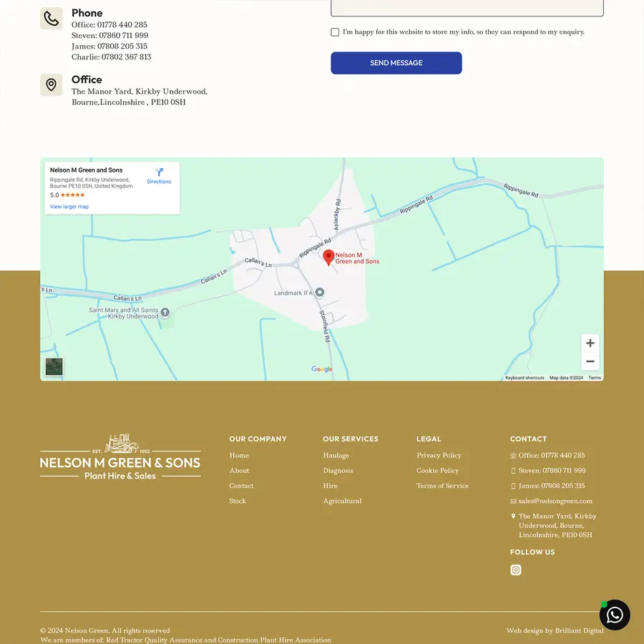644x644 pixels.
Task: Click the Google logo on the map
Action: [x=321, y=369]
